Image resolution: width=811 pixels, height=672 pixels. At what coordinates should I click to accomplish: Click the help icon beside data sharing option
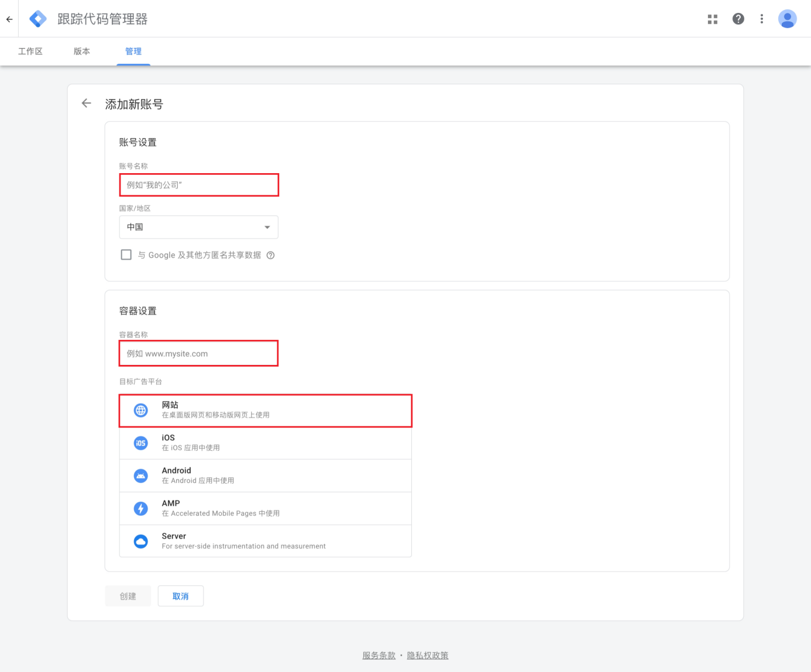tap(270, 255)
